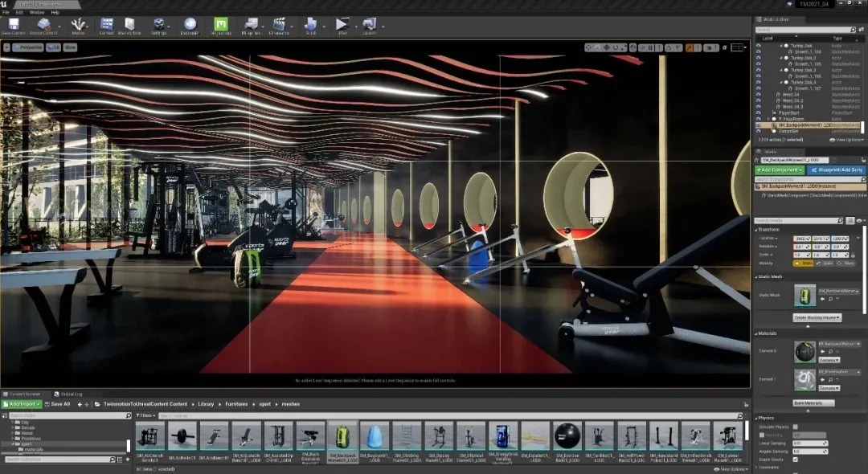Click the Cinematics clapperboard icon
Viewport: 868px width, 474px height.
tap(279, 24)
